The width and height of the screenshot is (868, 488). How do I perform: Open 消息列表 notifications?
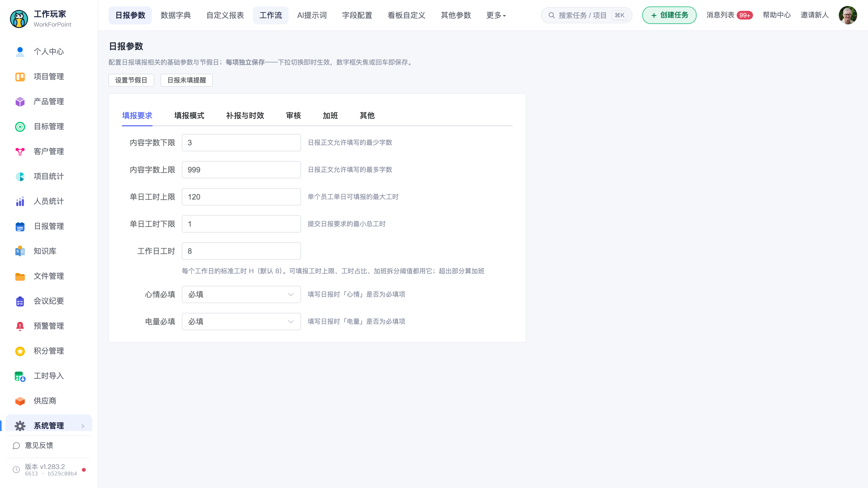(729, 15)
